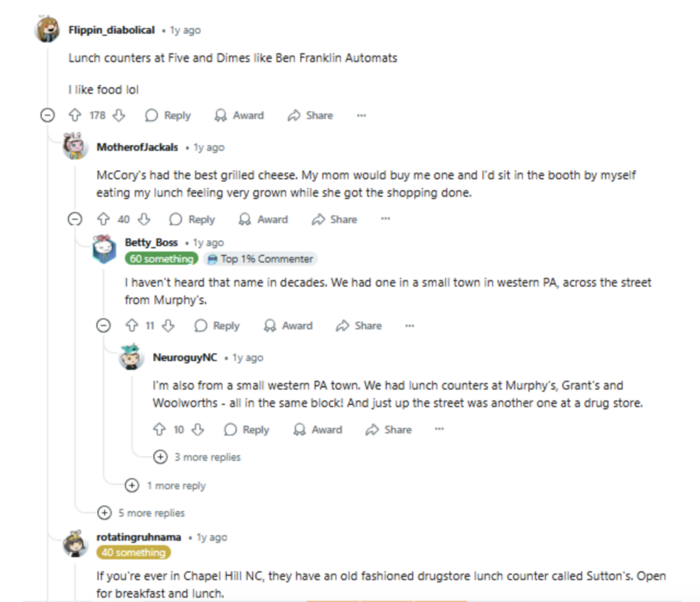Open NeuroguyNC's user profile link
The height and width of the screenshot is (602, 700).
[185, 357]
